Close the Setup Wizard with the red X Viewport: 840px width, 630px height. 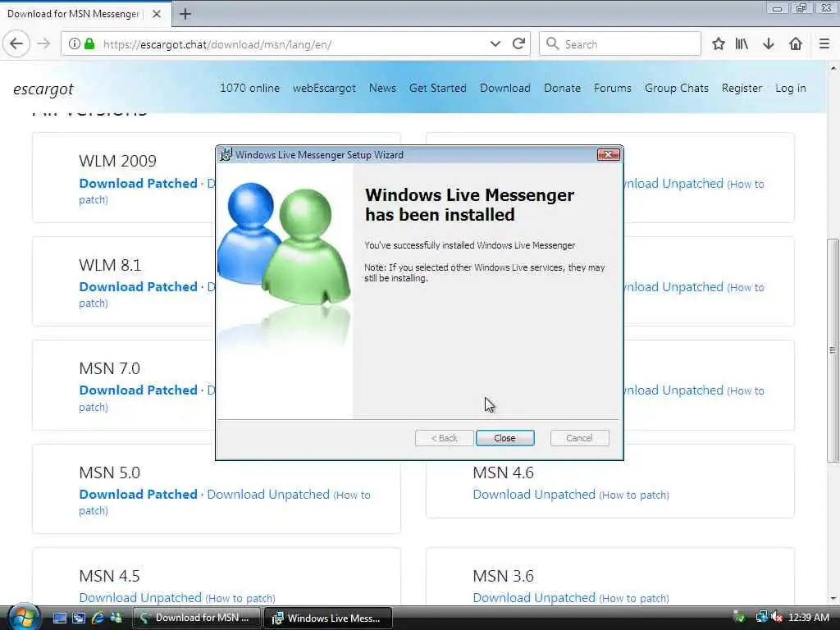[x=608, y=155]
